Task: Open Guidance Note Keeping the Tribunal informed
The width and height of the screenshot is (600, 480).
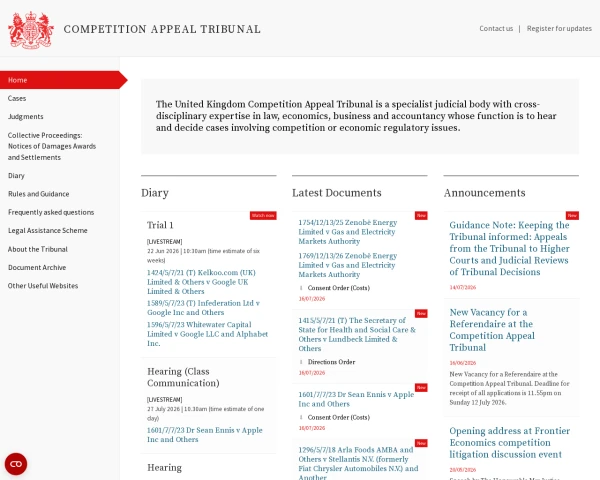Action: click(509, 249)
